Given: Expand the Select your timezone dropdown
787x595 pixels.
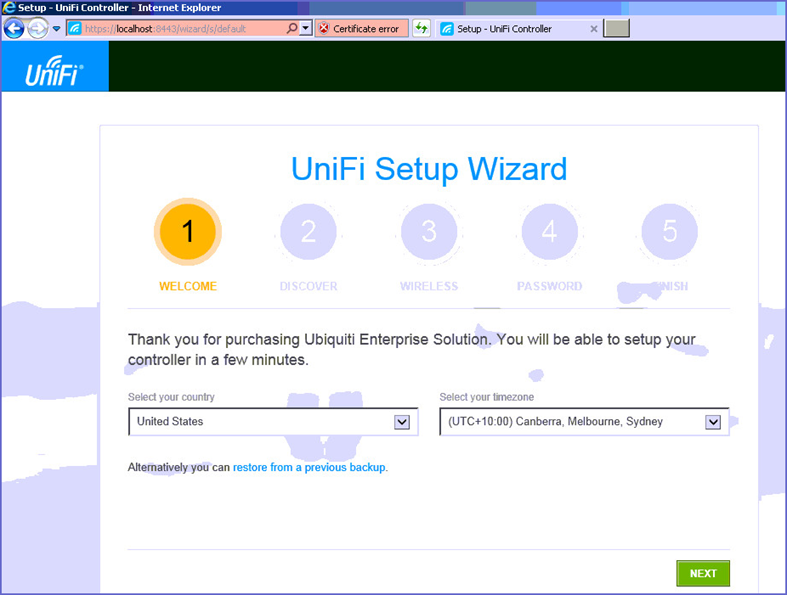Looking at the screenshot, I should (x=584, y=422).
